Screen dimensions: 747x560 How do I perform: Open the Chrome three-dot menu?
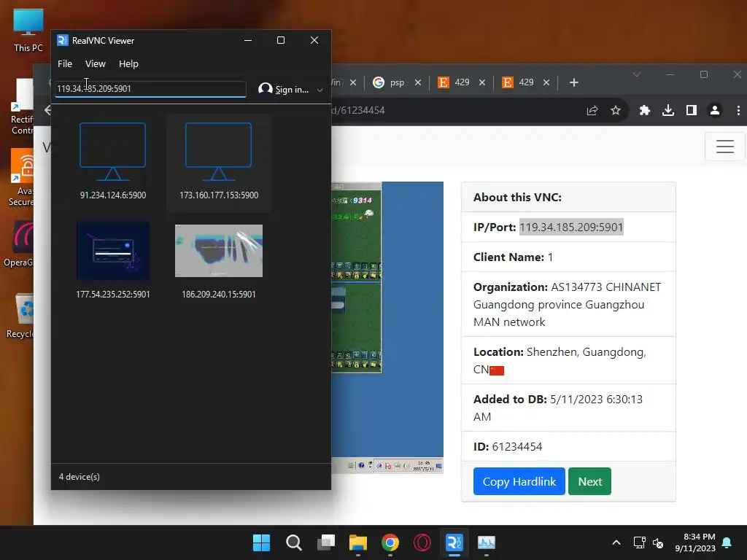(738, 111)
